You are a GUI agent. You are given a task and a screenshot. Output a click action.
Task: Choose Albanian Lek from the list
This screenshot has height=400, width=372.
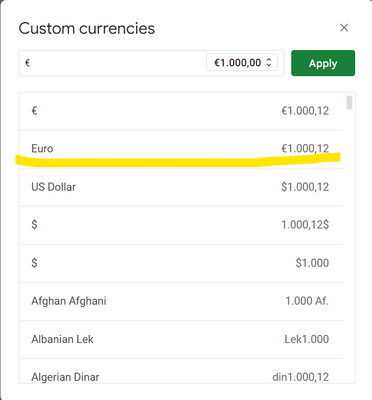pyautogui.click(x=181, y=339)
